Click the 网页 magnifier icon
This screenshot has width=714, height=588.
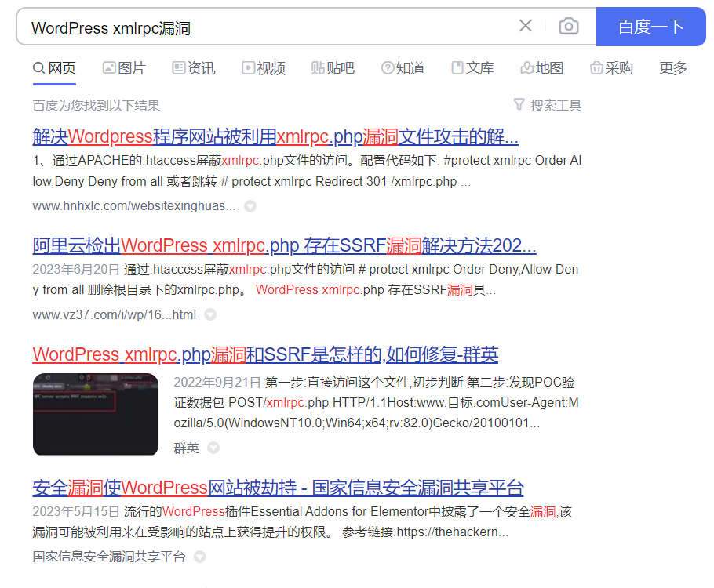point(38,68)
